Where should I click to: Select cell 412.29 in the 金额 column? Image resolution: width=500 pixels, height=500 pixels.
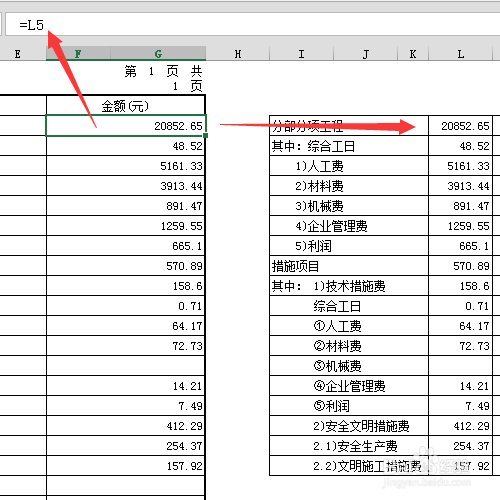tap(125, 426)
